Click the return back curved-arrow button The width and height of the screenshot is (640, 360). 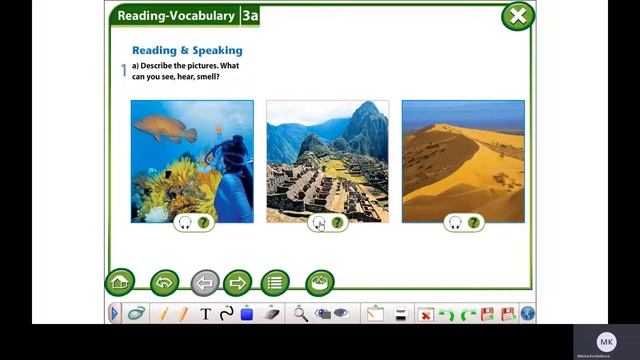pos(164,282)
